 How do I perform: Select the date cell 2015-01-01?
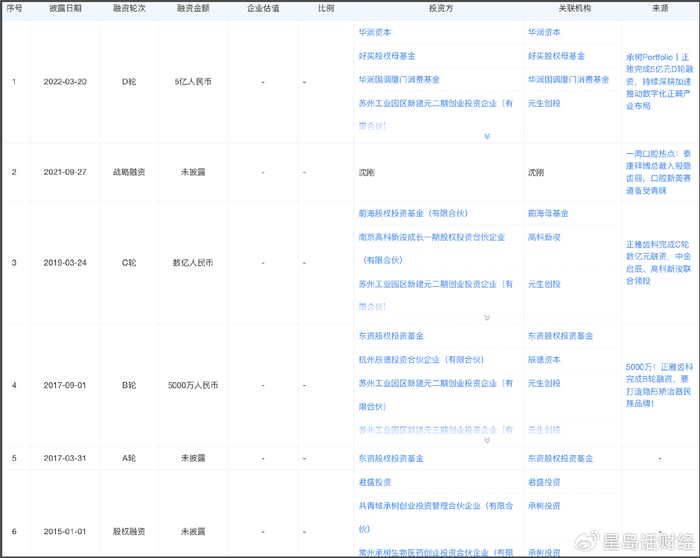(65, 531)
